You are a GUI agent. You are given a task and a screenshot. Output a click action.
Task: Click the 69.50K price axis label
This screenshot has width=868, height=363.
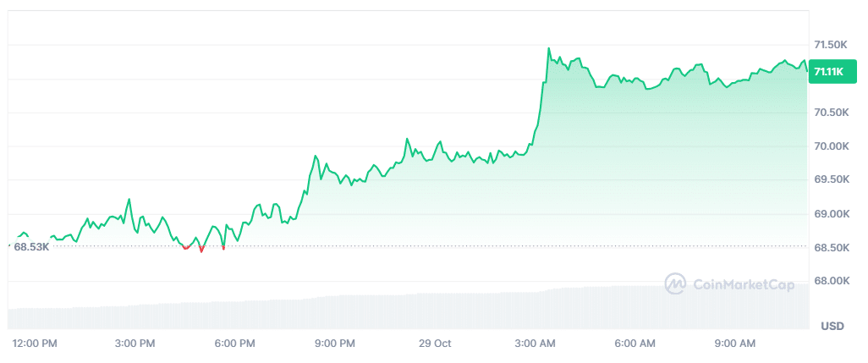831,179
